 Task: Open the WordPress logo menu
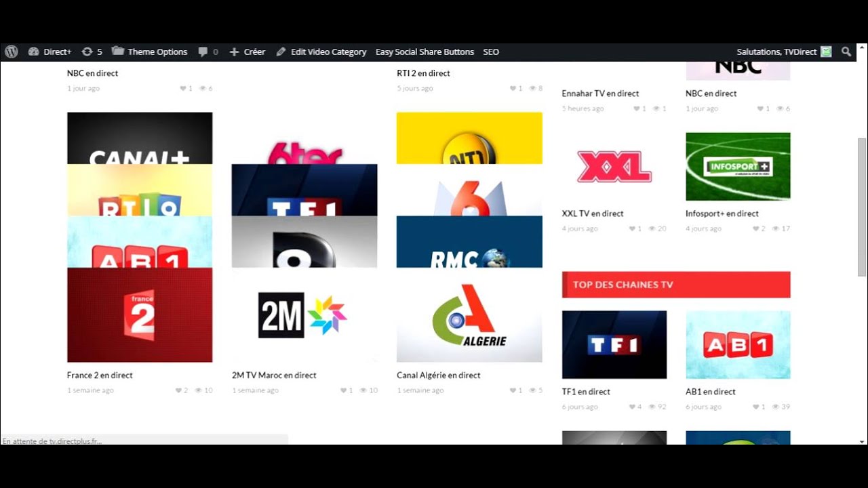click(x=11, y=52)
